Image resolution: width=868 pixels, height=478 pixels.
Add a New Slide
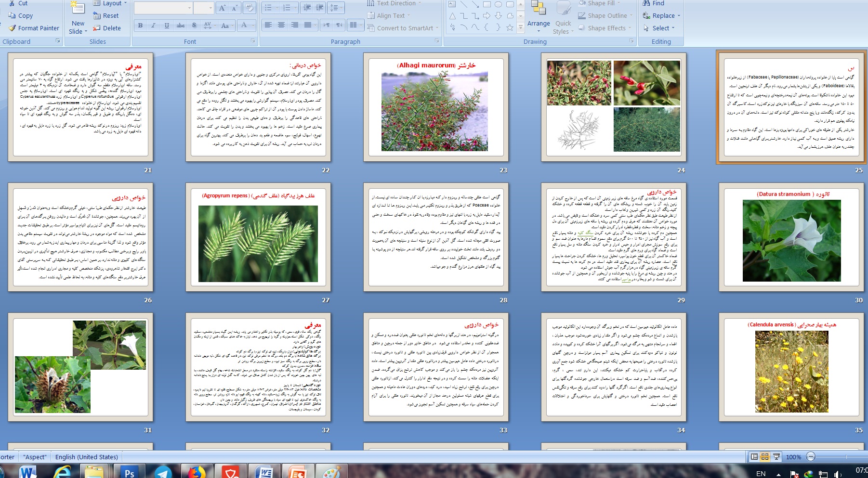[x=78, y=18]
